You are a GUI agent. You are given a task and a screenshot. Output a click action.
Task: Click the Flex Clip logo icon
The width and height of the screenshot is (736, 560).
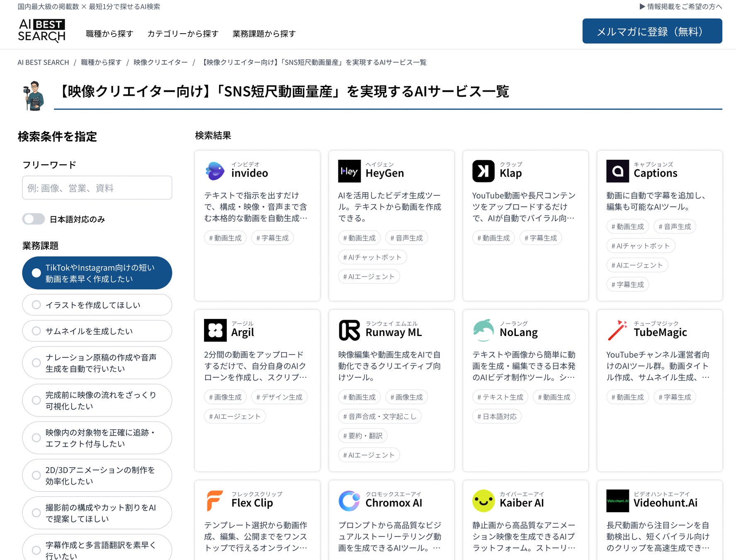(215, 501)
